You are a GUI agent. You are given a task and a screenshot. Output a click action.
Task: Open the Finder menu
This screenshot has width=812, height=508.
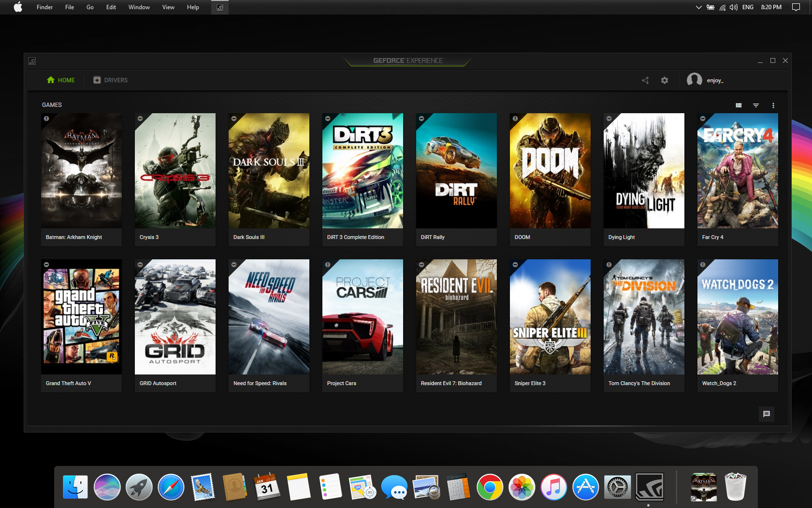[44, 7]
